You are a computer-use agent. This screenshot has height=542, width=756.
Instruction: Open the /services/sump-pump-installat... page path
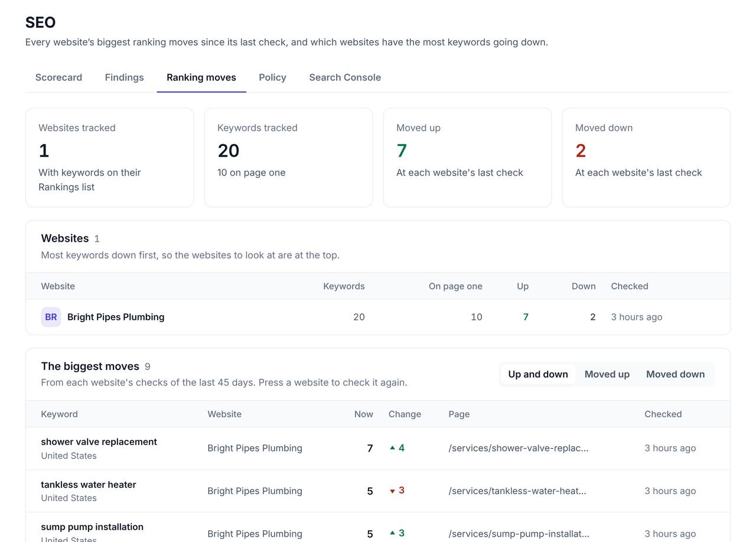point(519,533)
